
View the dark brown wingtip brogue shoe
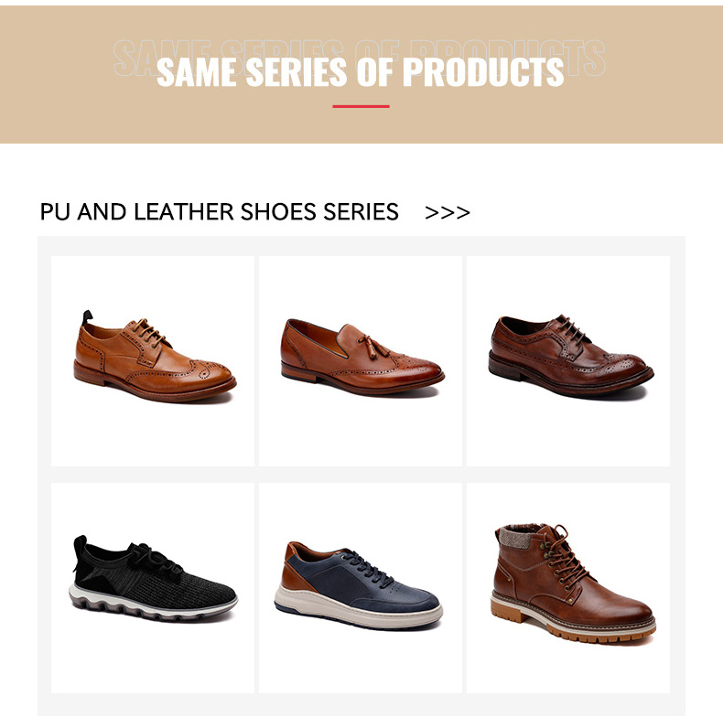click(570, 356)
